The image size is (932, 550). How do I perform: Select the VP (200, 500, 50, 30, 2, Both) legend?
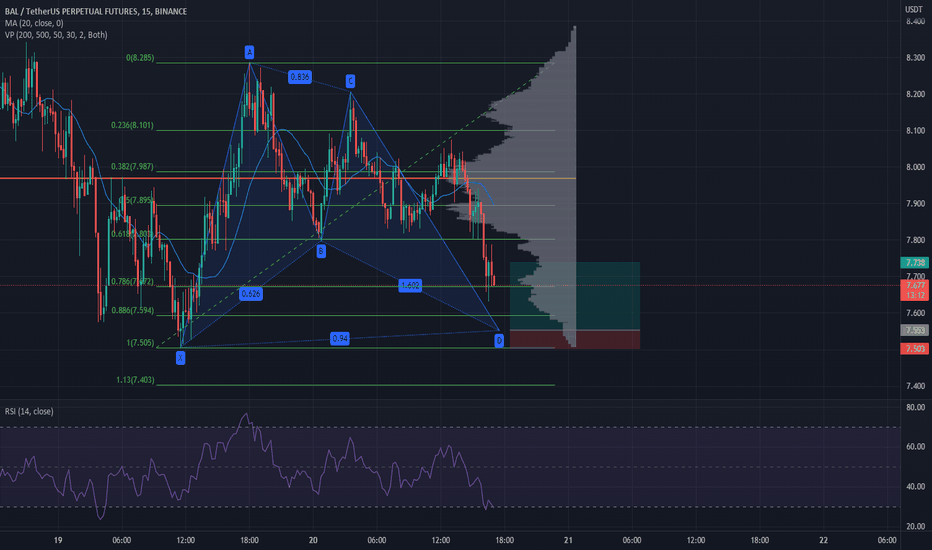click(x=56, y=35)
